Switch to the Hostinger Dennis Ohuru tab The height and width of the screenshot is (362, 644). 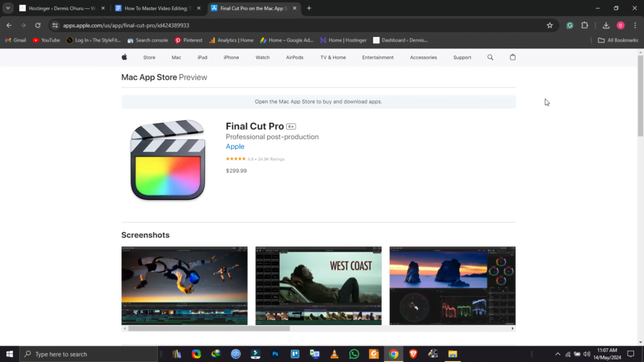[62, 8]
